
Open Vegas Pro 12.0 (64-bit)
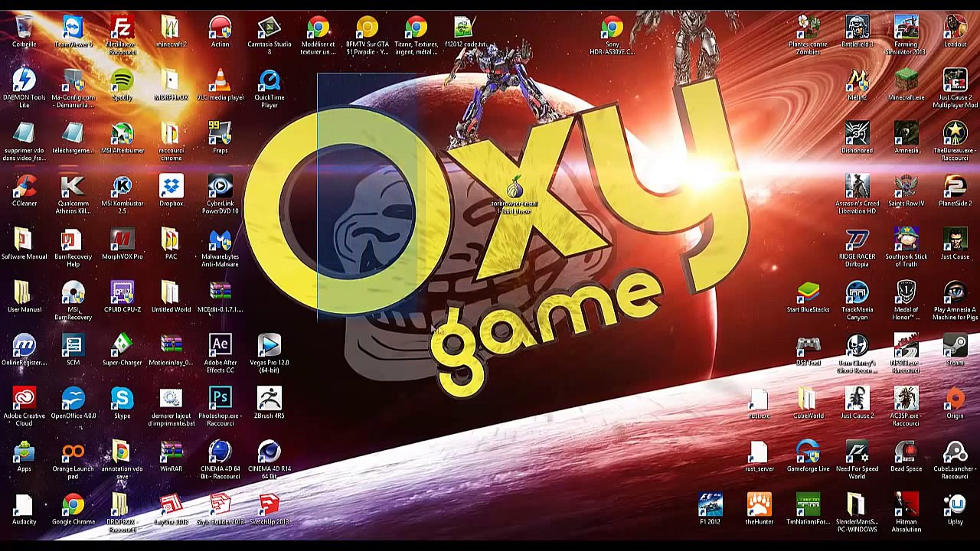pos(269,346)
